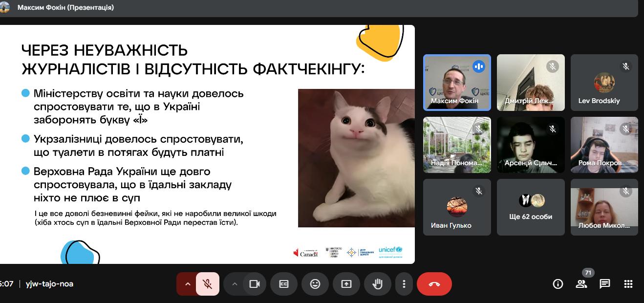Unmute the microphone in the call toolbar

tap(208, 284)
